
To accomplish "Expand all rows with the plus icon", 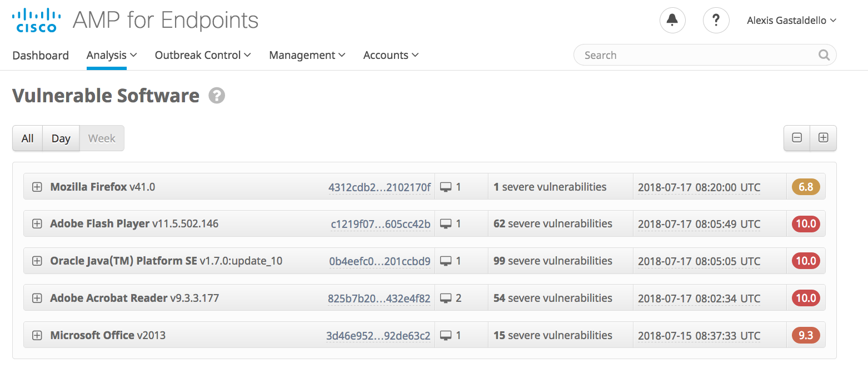I will coord(823,138).
